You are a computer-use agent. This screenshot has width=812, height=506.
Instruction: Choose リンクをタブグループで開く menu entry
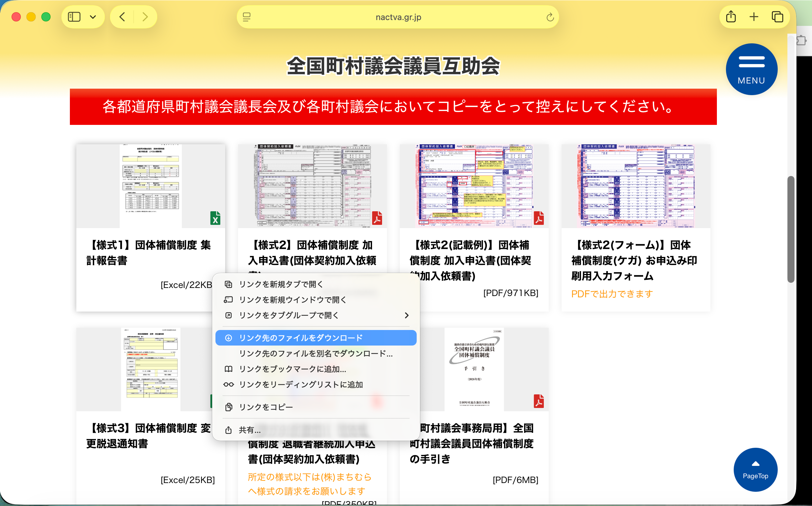[316, 315]
